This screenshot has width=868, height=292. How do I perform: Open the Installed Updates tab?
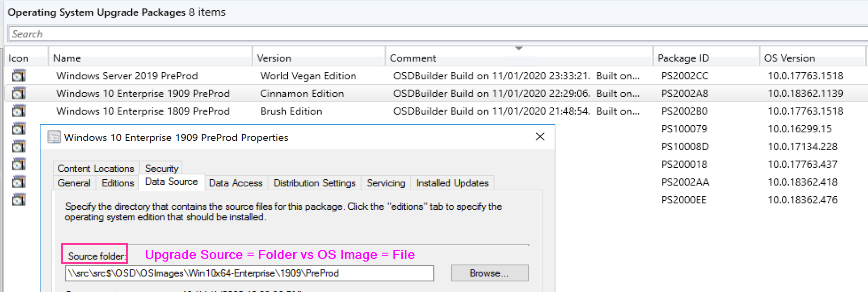452,182
